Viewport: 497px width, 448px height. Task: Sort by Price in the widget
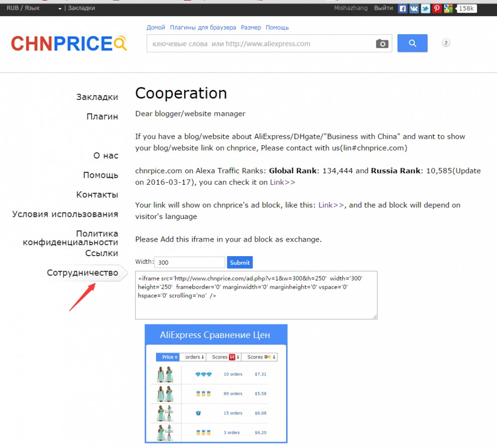[168, 357]
